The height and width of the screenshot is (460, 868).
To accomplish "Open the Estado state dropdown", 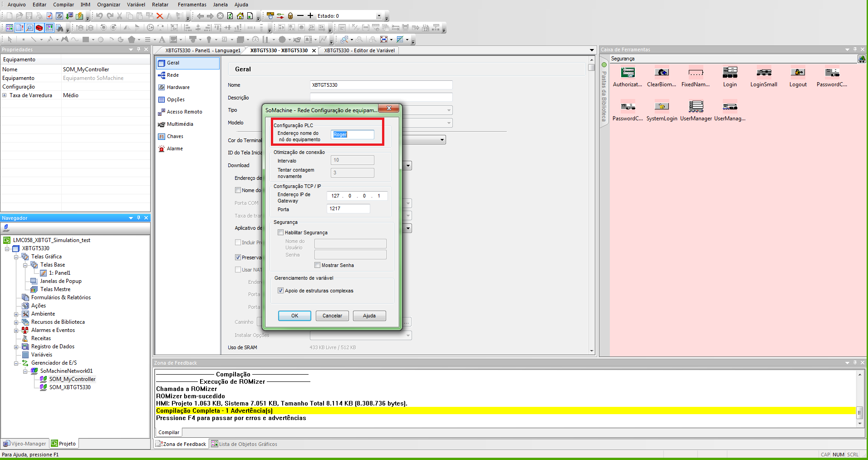I will (x=379, y=16).
